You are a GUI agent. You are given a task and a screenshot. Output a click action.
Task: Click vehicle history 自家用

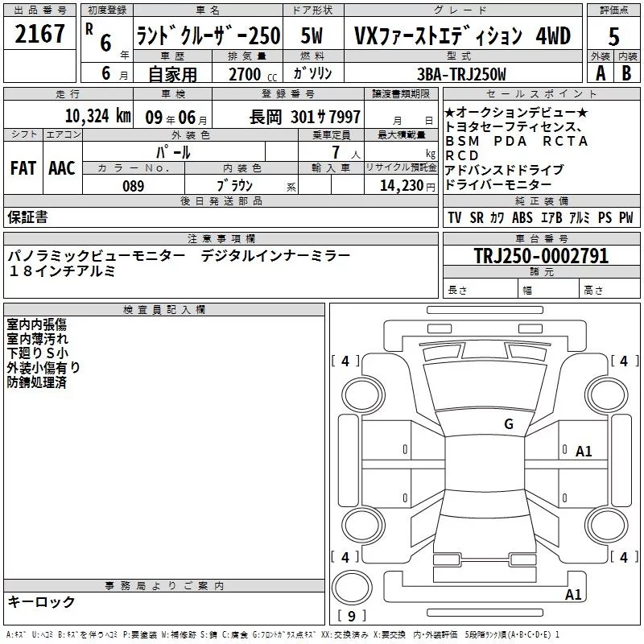pyautogui.click(x=172, y=74)
